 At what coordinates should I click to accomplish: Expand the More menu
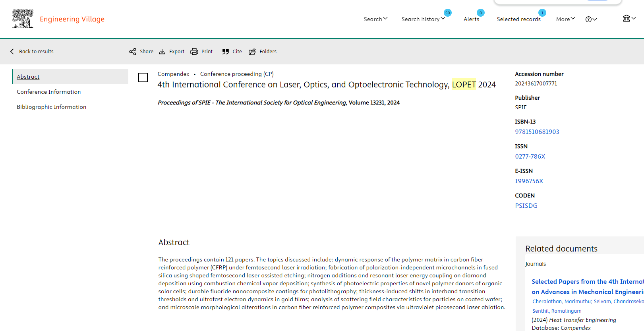(x=565, y=19)
